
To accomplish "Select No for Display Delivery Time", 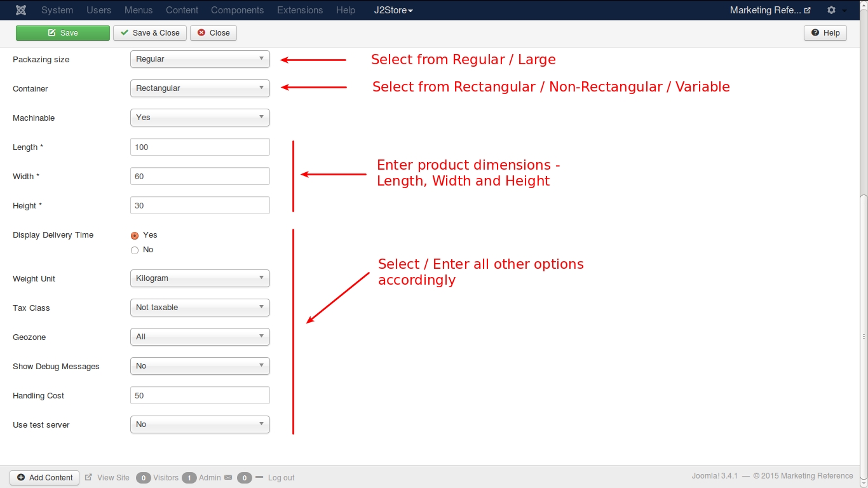I will tap(135, 250).
